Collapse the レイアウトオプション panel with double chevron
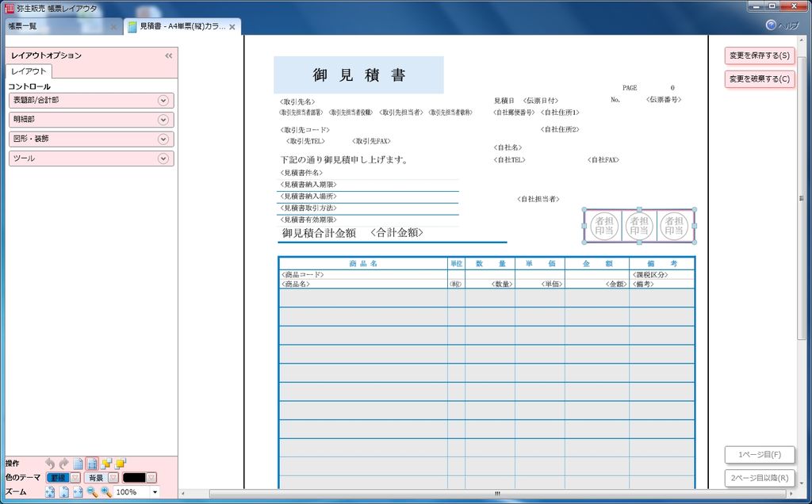The width and height of the screenshot is (812, 504). click(x=169, y=55)
